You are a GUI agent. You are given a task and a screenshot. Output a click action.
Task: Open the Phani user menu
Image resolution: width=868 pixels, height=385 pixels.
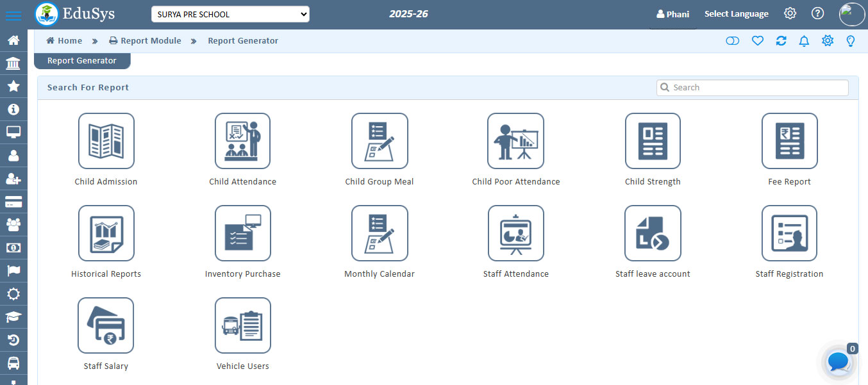pos(672,14)
